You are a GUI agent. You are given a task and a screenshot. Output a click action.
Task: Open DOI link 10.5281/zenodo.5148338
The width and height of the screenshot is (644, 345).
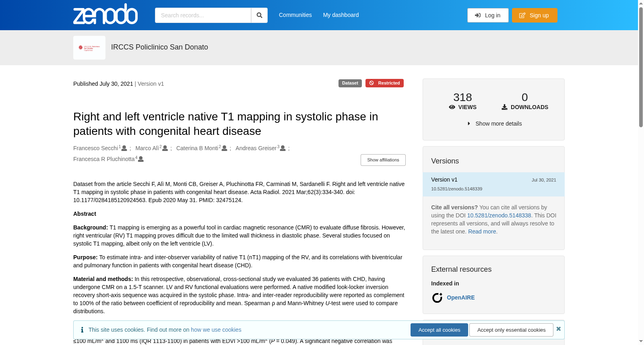pos(499,215)
